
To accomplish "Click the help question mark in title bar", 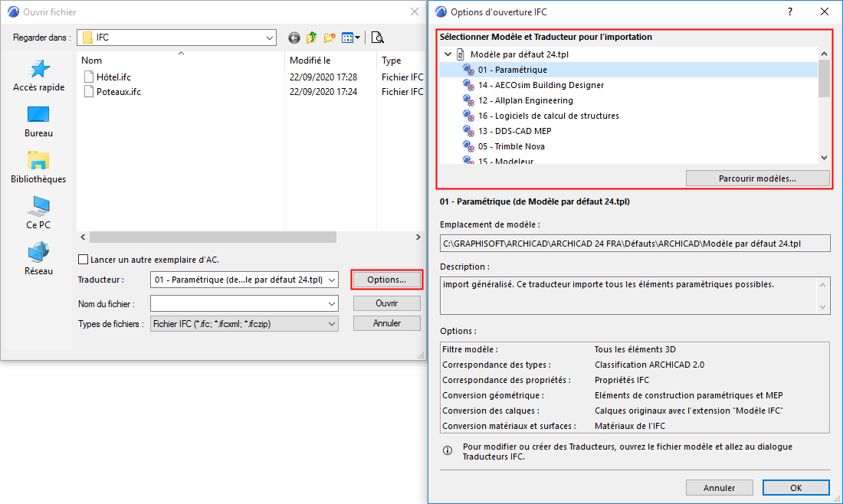I will point(790,11).
